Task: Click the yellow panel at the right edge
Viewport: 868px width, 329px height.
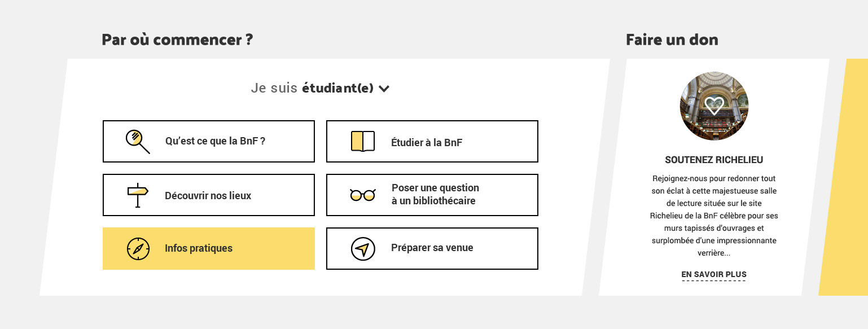Action: click(x=844, y=177)
